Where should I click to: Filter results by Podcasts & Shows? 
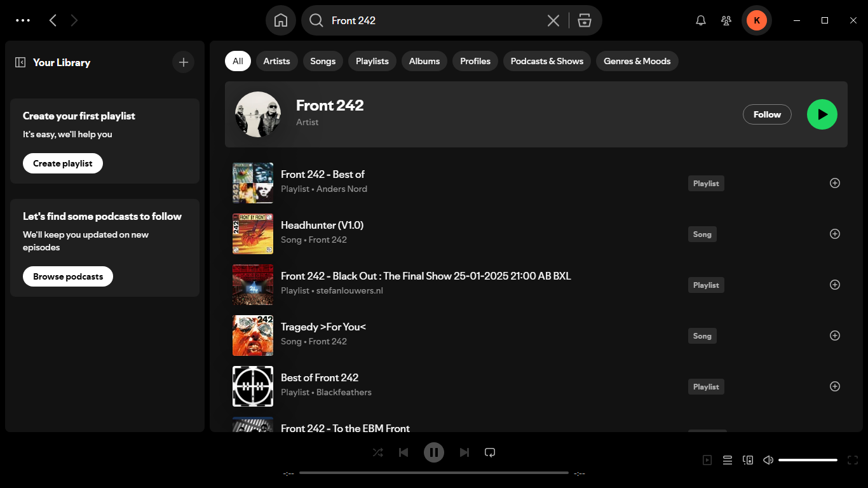[x=547, y=61]
